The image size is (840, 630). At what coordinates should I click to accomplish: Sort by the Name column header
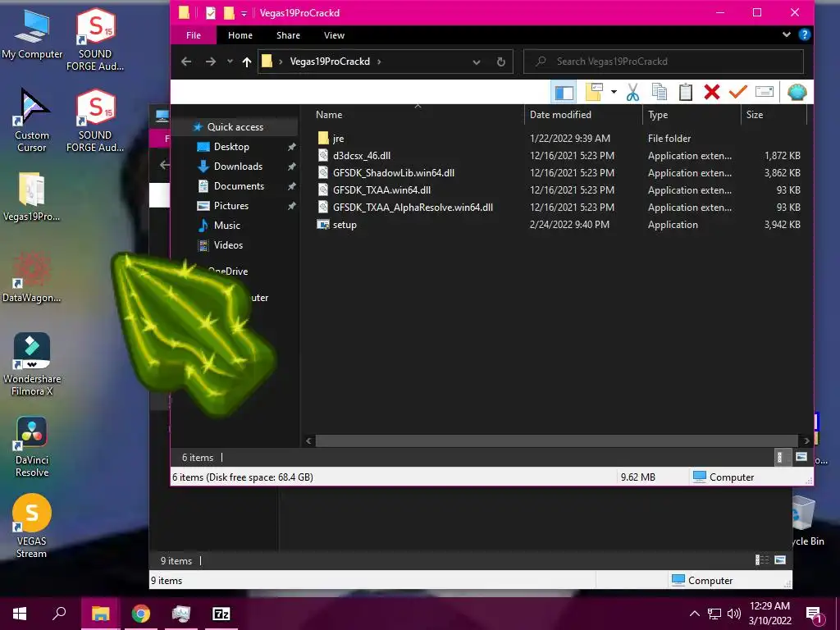point(329,115)
